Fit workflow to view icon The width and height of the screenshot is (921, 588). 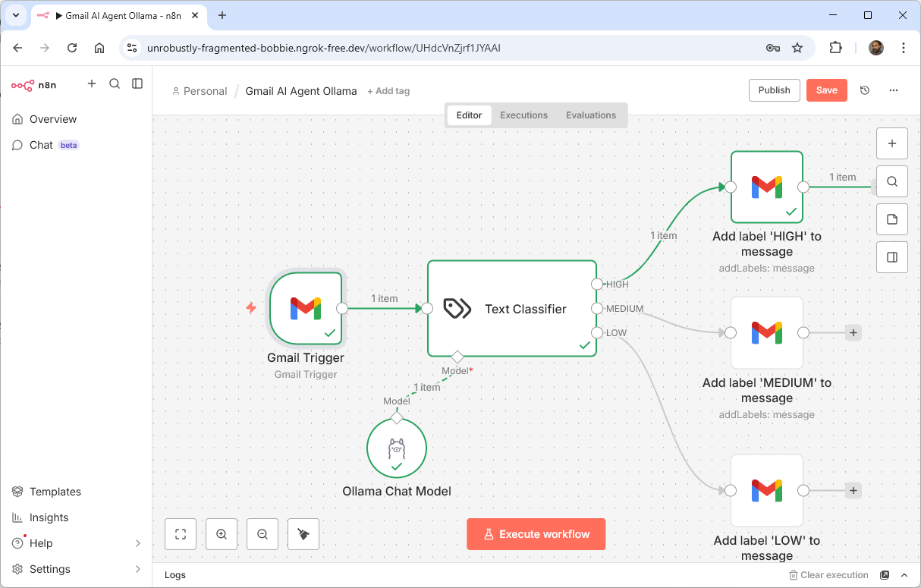pos(181,534)
